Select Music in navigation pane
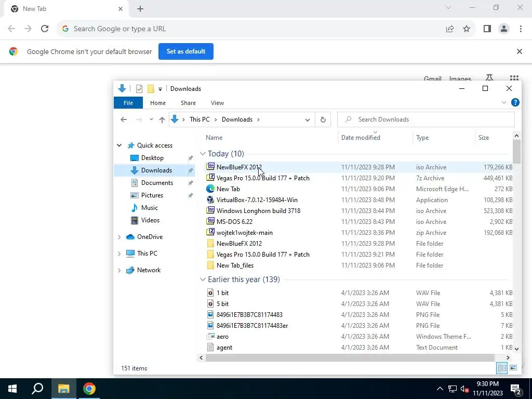This screenshot has width=532, height=399. click(x=149, y=208)
